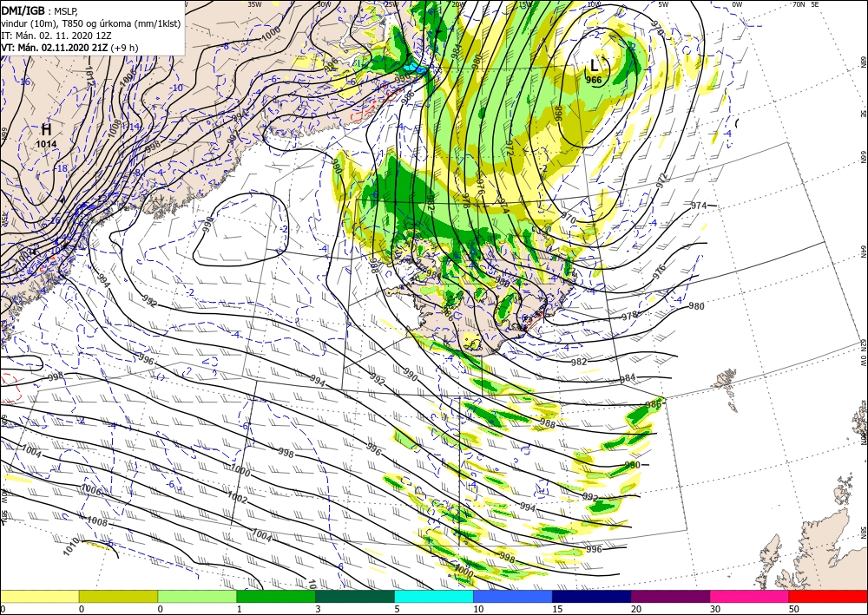
Task: Click the legend value '3' under the color bar
Action: click(x=318, y=609)
